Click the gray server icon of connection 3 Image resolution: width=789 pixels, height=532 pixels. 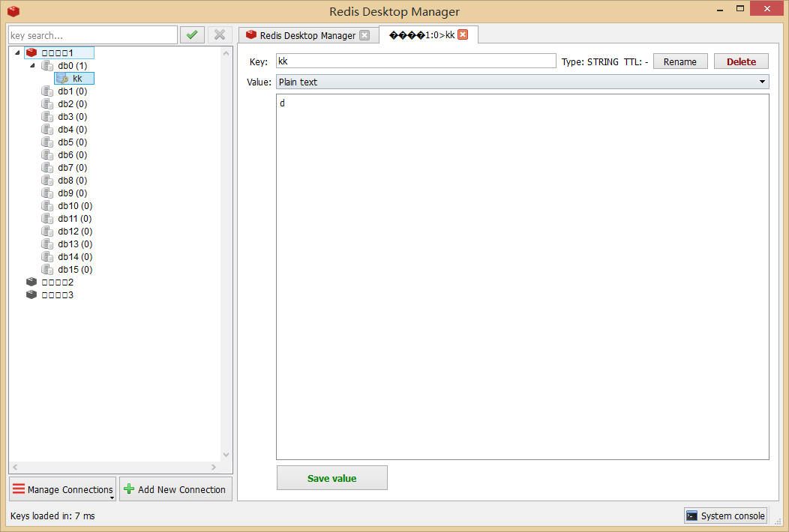coord(31,294)
